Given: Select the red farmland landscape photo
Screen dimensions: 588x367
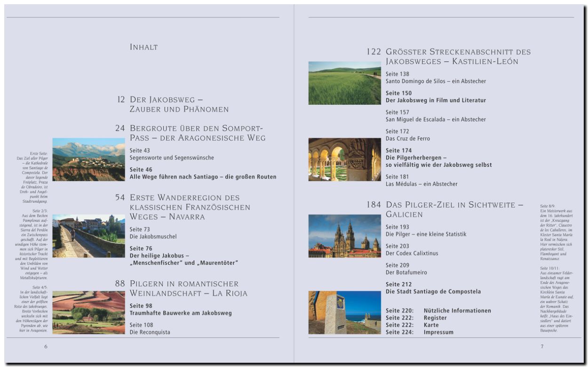Looking at the screenshot, I should 88,312.
